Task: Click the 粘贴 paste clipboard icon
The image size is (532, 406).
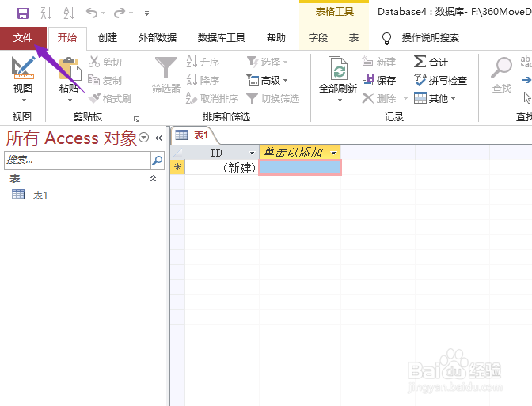Action: [x=70, y=69]
